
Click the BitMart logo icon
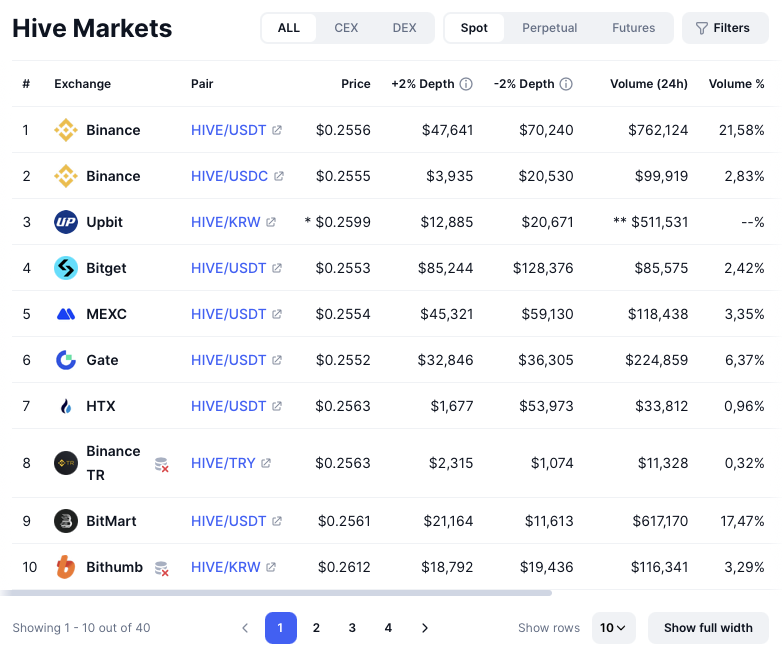click(66, 521)
